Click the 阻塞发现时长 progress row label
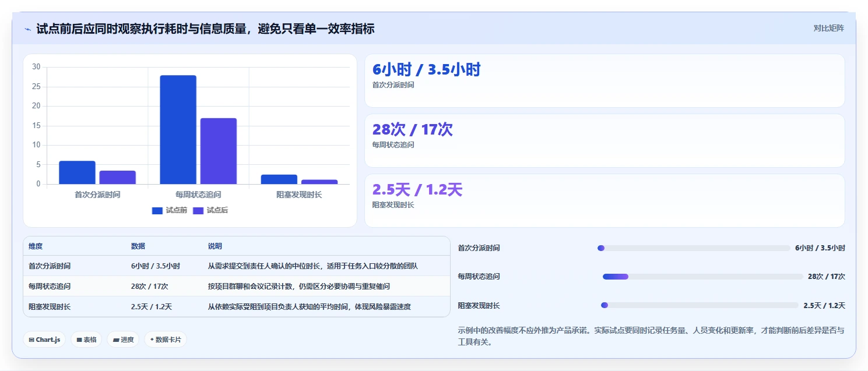The width and height of the screenshot is (868, 371). (479, 305)
